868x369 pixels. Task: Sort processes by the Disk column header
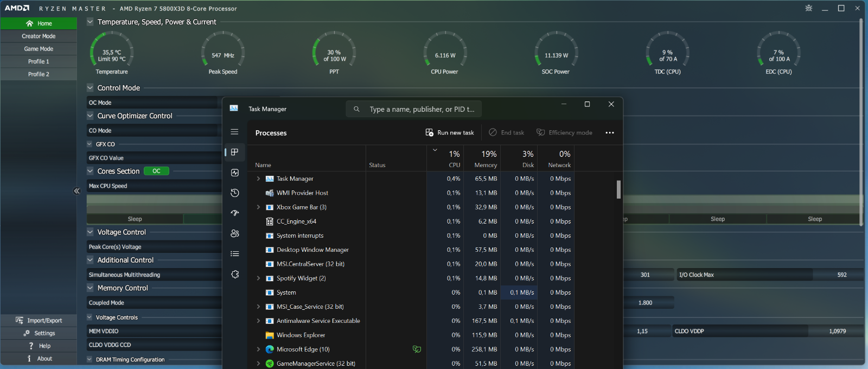click(518, 158)
